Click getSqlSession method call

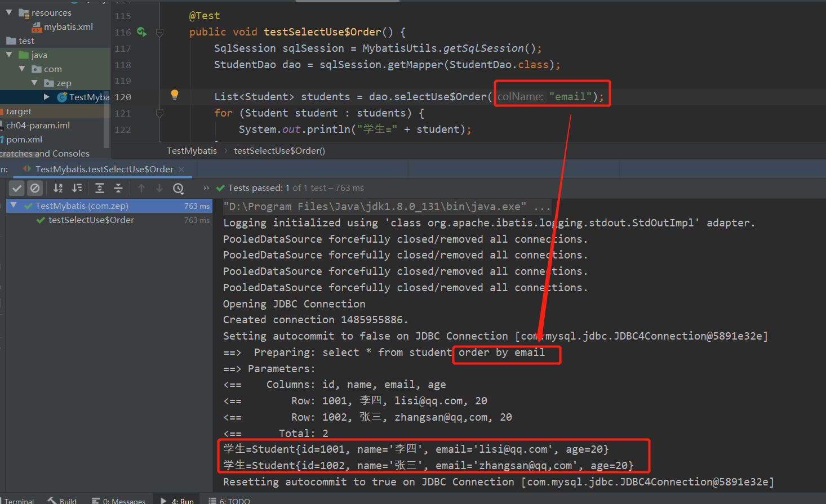(x=483, y=48)
